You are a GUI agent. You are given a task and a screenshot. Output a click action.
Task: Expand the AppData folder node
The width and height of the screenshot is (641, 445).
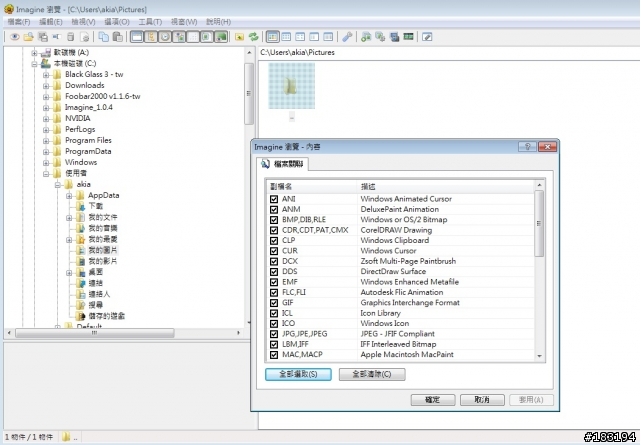click(x=69, y=196)
